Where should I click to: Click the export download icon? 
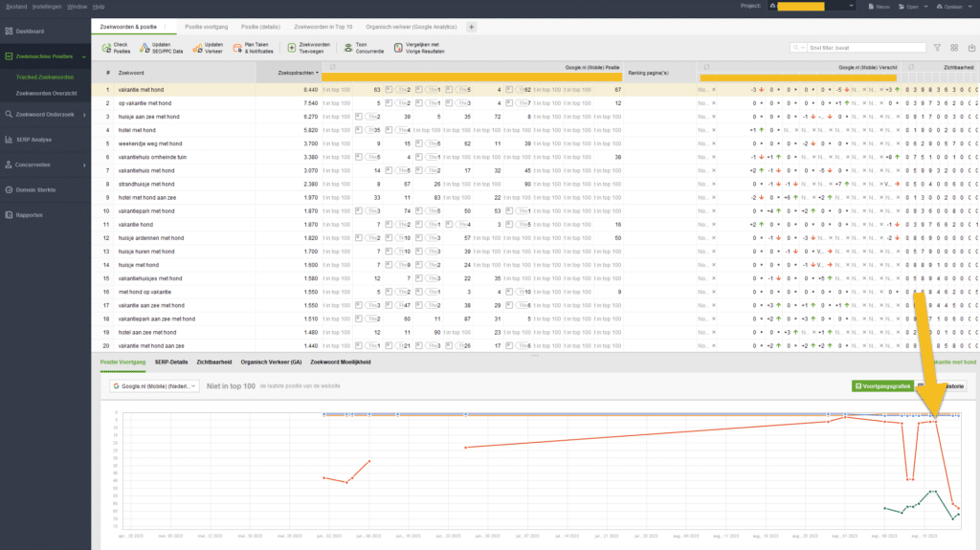tap(972, 48)
